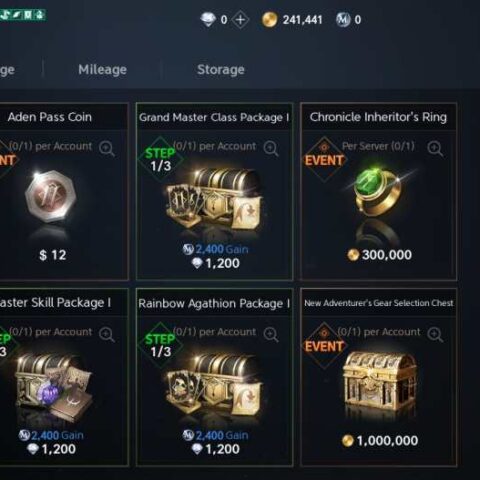480x480 pixels.
Task: Add diamonds with the plus icon
Action: tap(240, 20)
